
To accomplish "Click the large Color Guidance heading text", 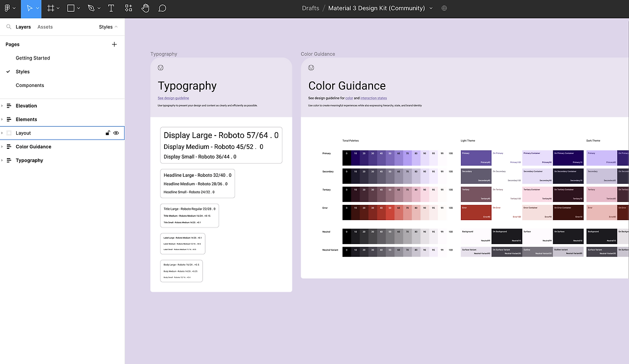I will tap(347, 86).
